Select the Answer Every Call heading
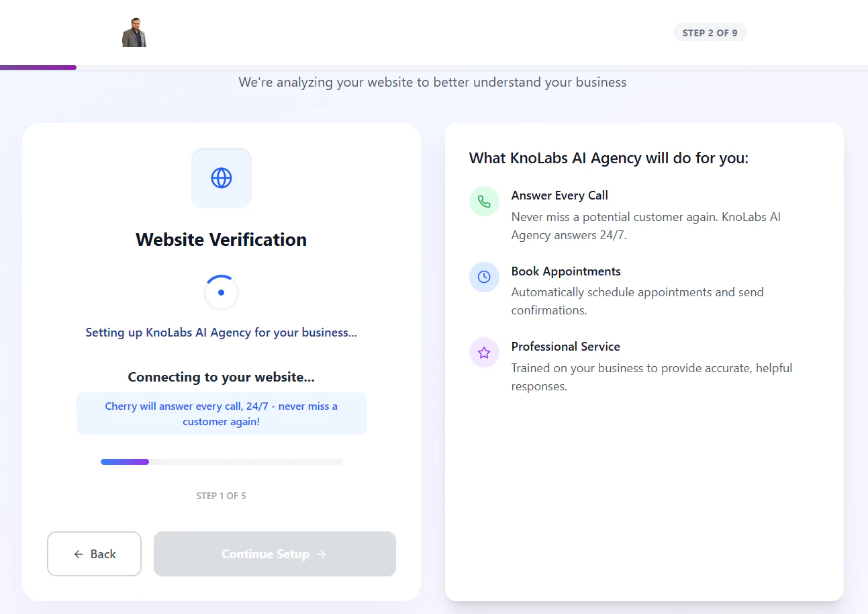This screenshot has height=614, width=868. pos(559,195)
